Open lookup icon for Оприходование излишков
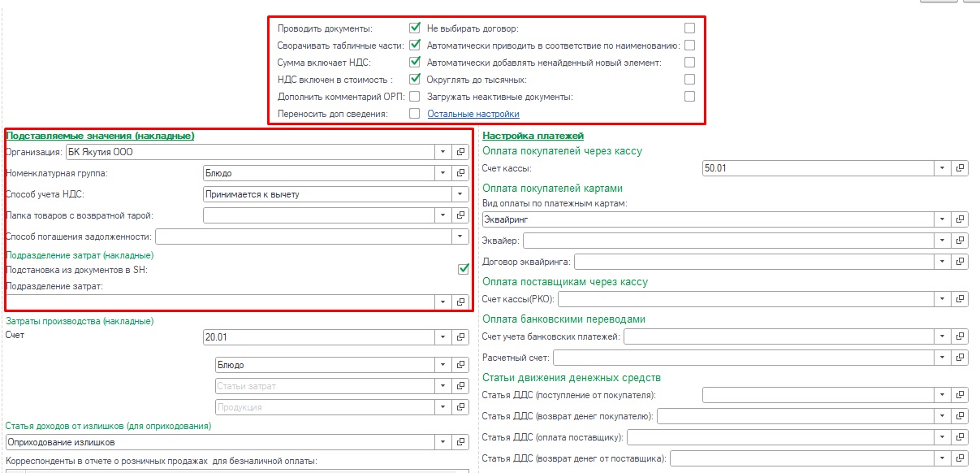Image resolution: width=980 pixels, height=473 pixels. click(x=460, y=442)
